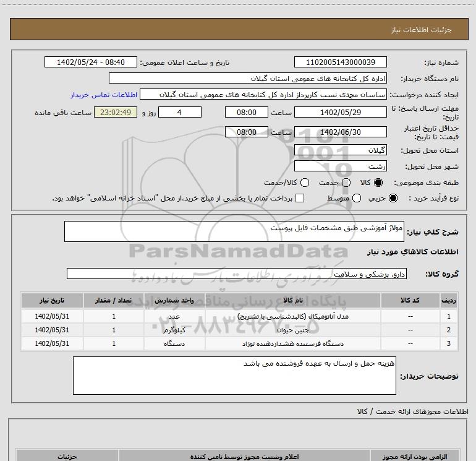Click the الزامی بودن ارائه مجوز header
The height and width of the screenshot is (461, 476).
pyautogui.click(x=415, y=457)
